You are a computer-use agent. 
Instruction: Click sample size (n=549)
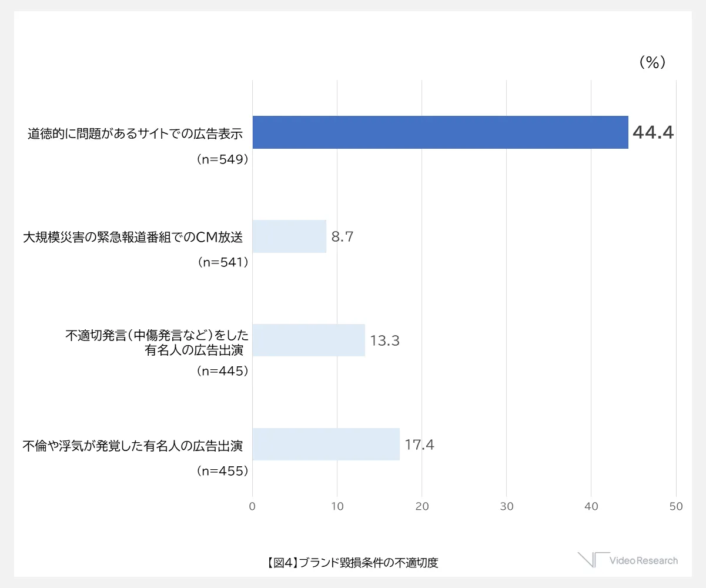[x=222, y=159]
